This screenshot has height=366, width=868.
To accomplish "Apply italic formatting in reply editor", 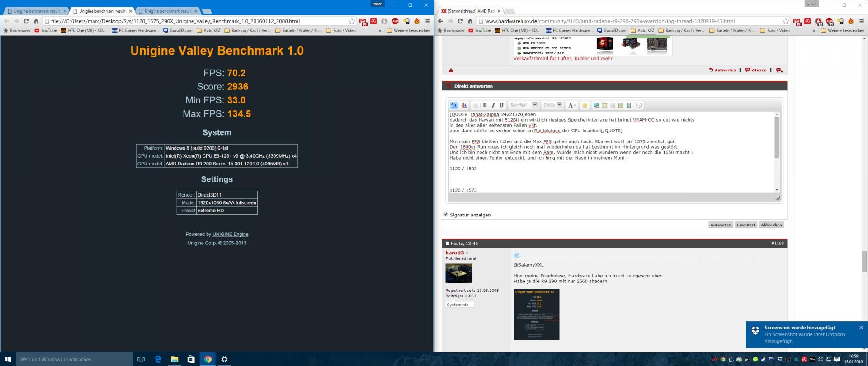I will (493, 105).
